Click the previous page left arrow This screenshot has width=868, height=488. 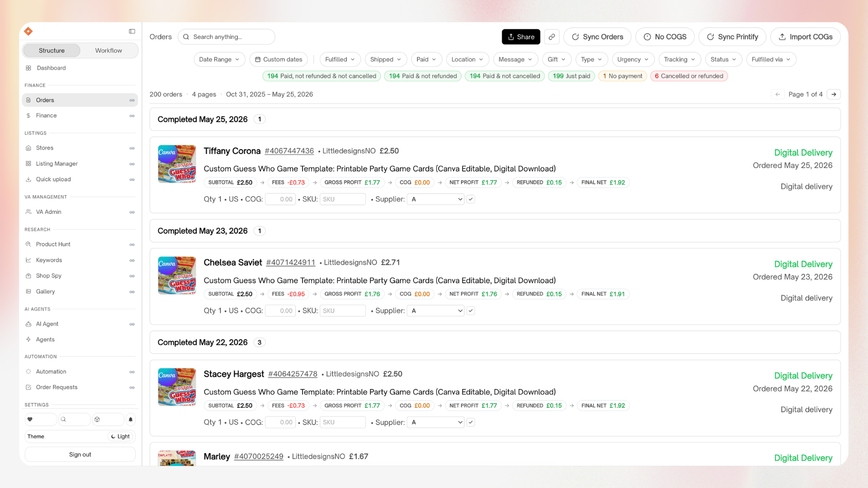778,94
